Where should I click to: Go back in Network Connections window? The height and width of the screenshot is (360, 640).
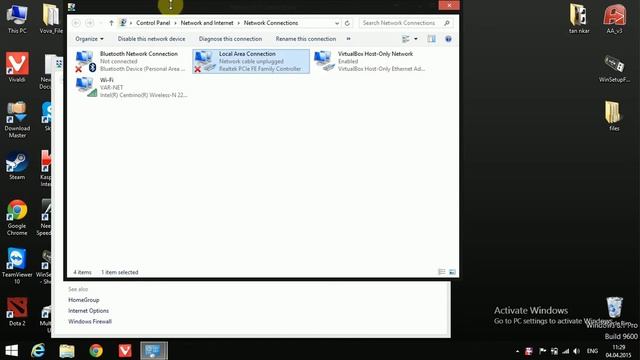76,23
